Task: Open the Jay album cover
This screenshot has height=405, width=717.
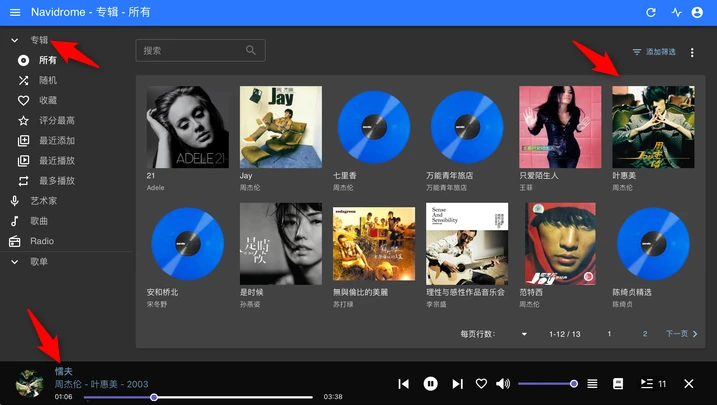Action: (281, 127)
